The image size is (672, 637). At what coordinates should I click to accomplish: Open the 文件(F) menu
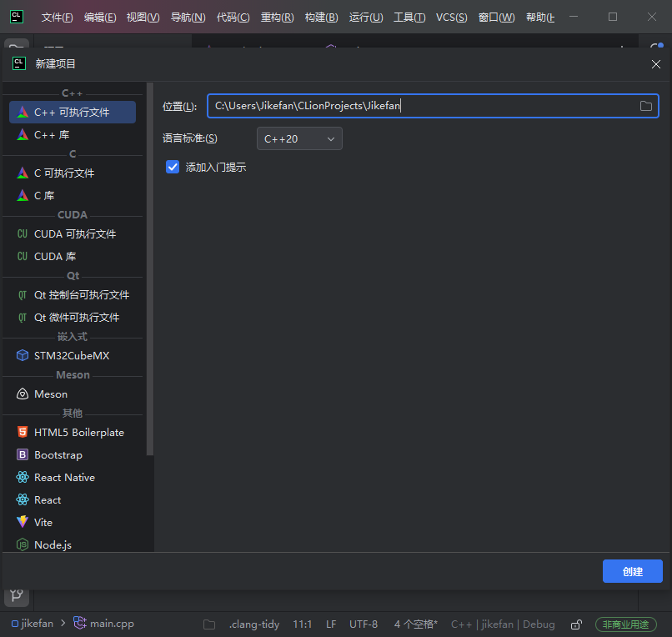click(57, 18)
